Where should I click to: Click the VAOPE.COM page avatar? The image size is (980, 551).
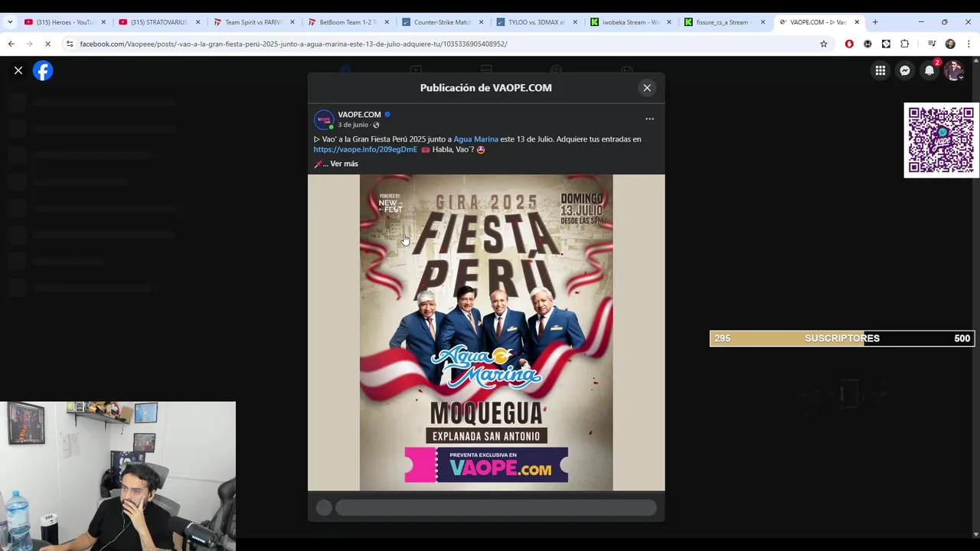324,119
